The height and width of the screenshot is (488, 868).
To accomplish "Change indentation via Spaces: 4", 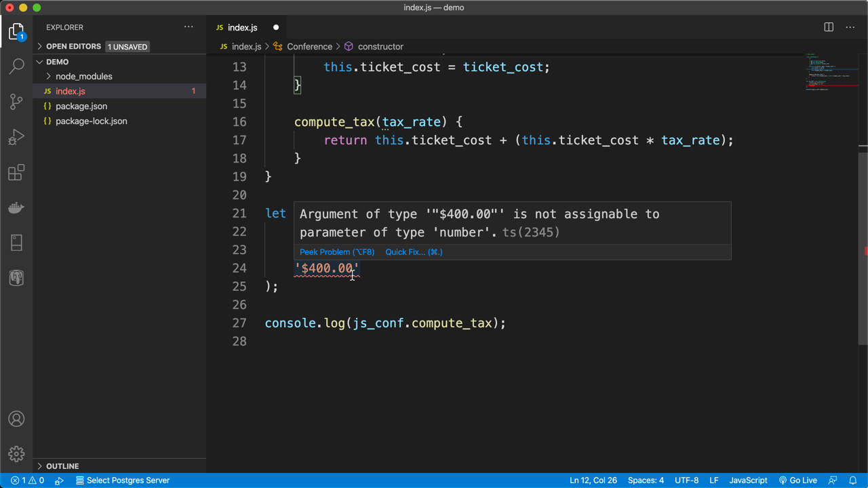I will pos(646,481).
